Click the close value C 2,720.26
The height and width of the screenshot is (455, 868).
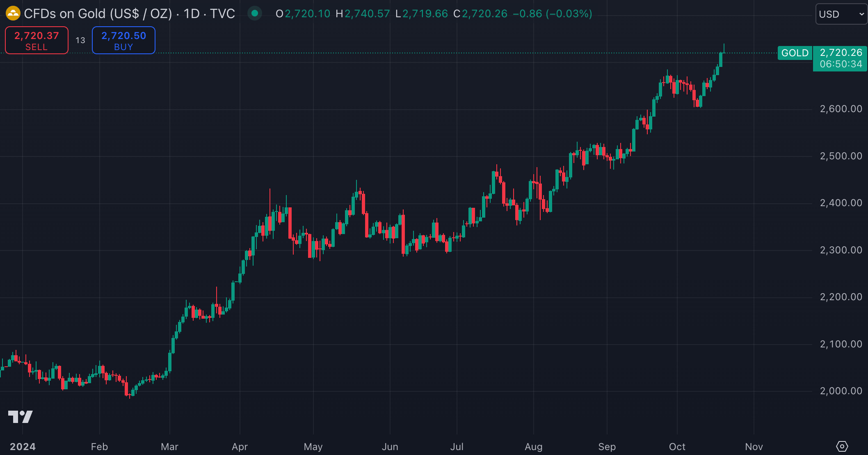pyautogui.click(x=480, y=14)
